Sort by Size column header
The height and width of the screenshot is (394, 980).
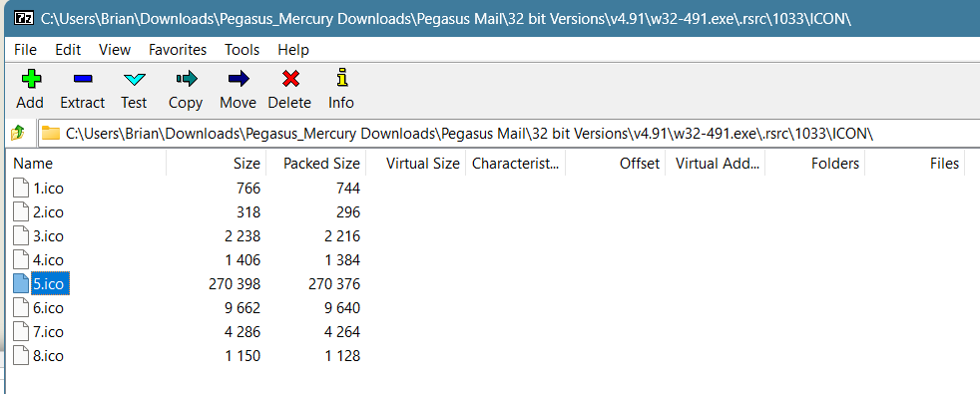pos(217,164)
